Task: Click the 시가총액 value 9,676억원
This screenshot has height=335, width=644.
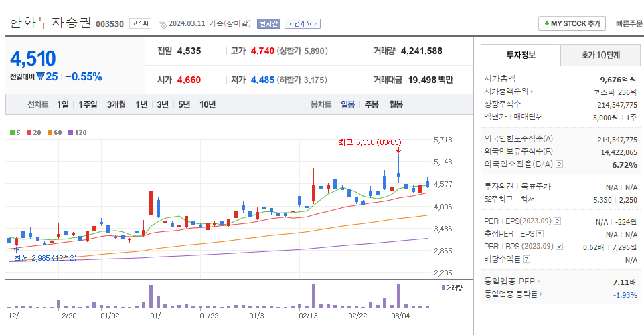Action: pos(618,79)
